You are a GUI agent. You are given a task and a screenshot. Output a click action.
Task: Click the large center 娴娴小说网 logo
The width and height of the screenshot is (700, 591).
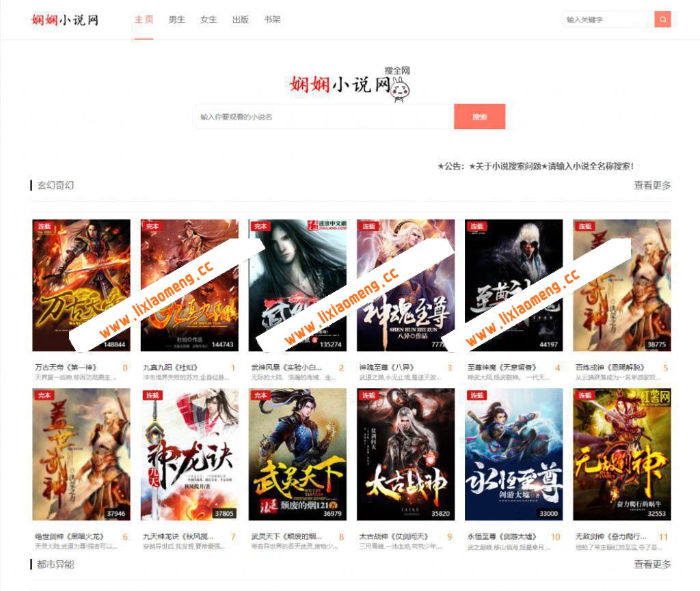point(340,84)
